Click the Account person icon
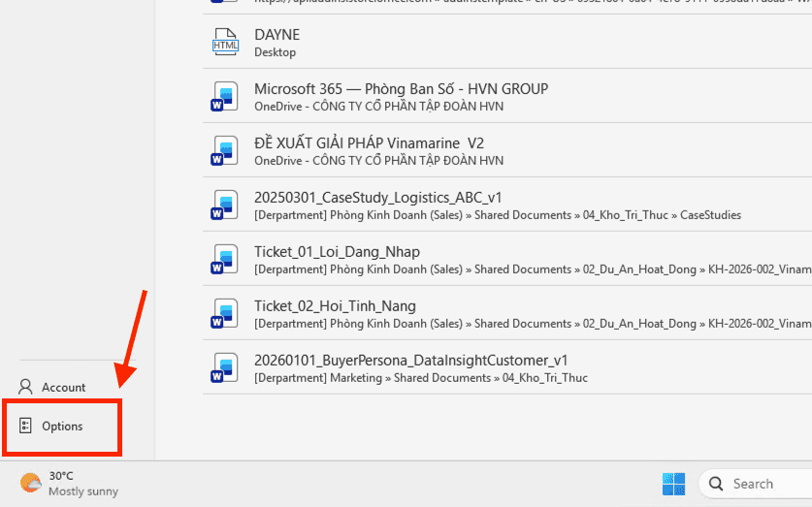This screenshot has width=812, height=507. point(25,387)
